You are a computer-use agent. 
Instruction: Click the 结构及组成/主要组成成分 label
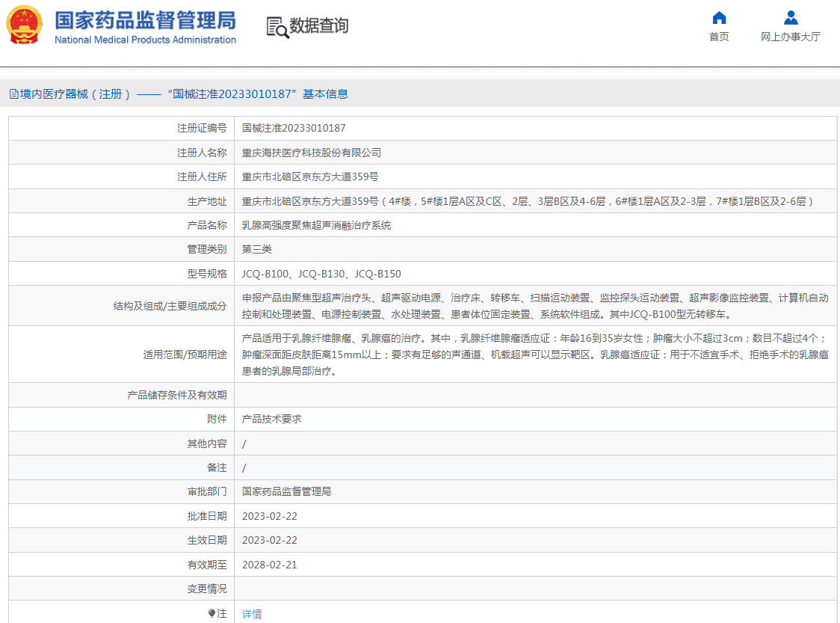(170, 306)
